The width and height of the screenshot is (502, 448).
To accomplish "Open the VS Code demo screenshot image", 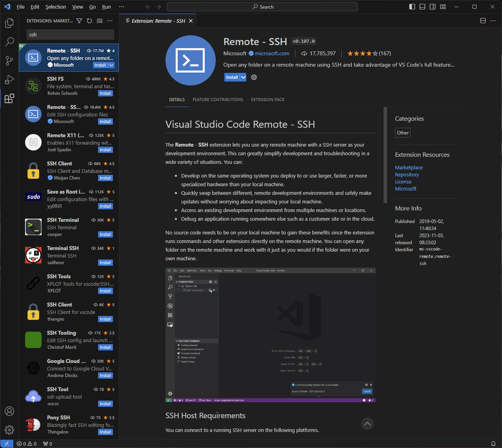I will 271,335.
